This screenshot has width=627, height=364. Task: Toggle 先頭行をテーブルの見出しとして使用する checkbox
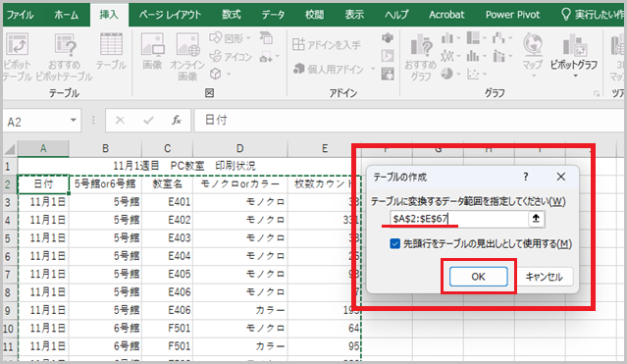(x=395, y=243)
